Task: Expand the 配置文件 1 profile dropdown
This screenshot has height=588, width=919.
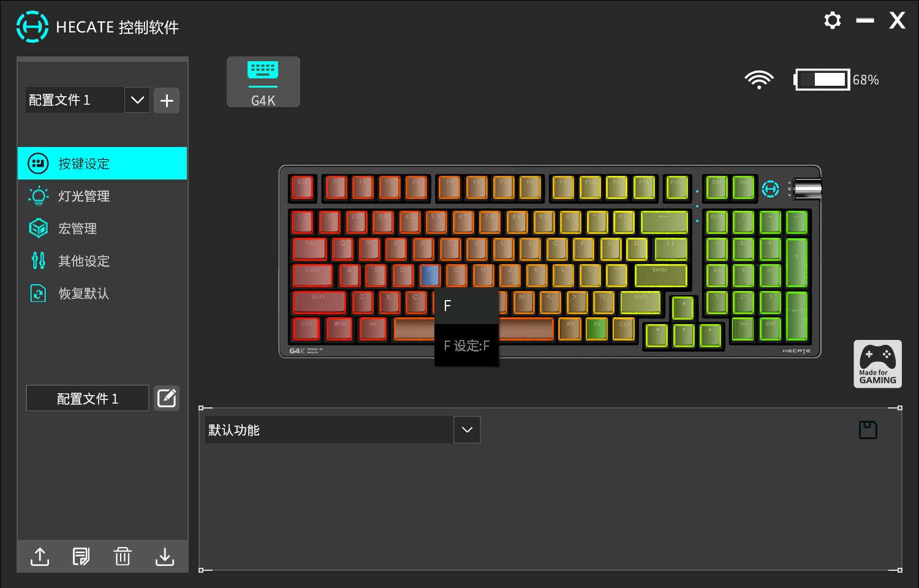Action: coord(137,100)
